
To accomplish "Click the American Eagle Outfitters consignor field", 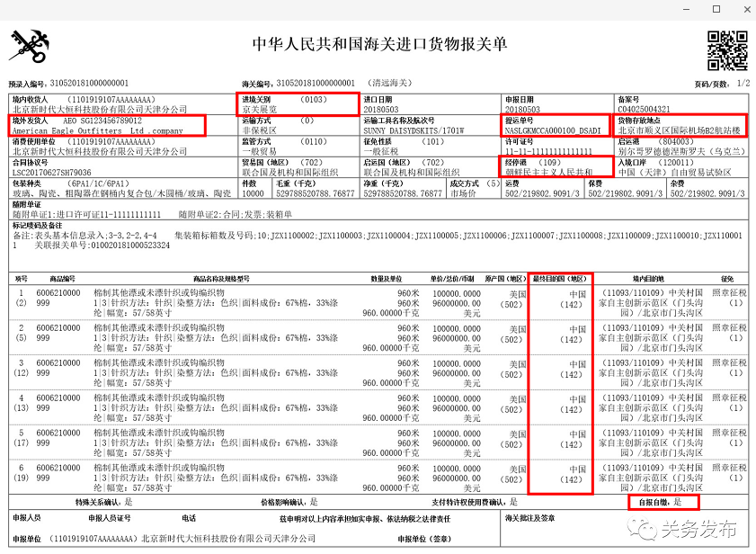I will click(x=107, y=126).
